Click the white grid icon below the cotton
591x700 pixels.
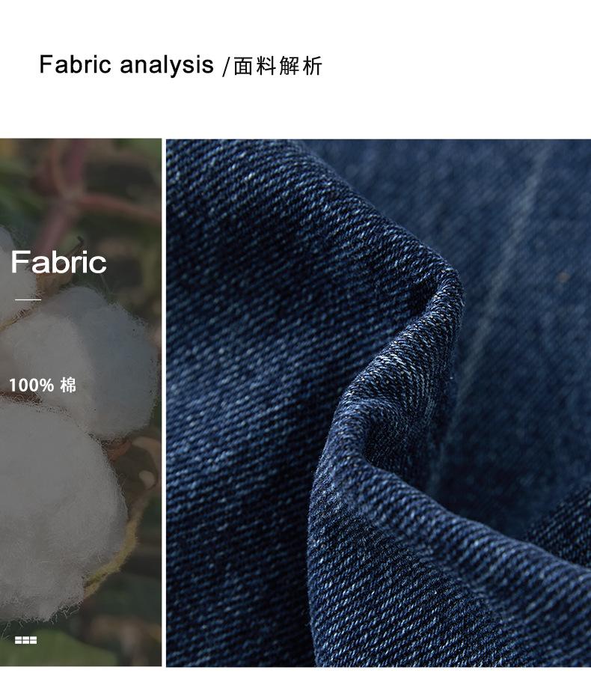(x=26, y=640)
